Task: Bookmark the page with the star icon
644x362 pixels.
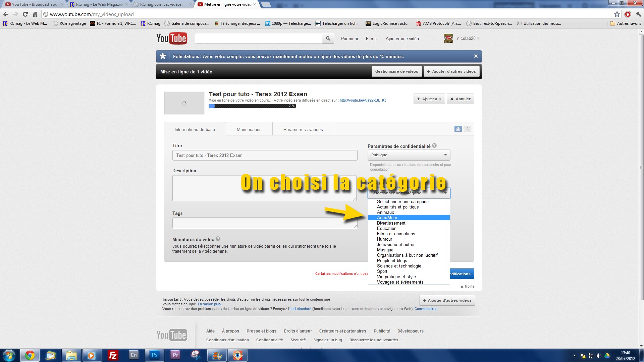Action: pyautogui.click(x=617, y=14)
